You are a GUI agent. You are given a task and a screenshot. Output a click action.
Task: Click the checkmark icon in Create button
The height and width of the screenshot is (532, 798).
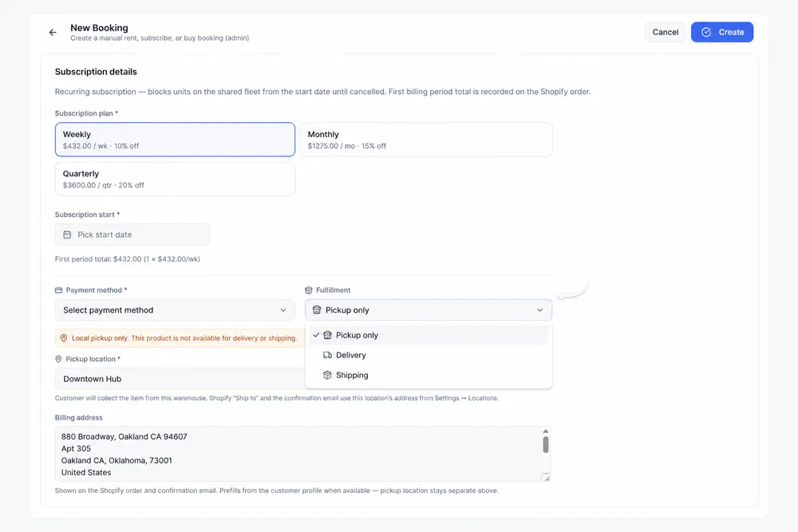point(706,32)
